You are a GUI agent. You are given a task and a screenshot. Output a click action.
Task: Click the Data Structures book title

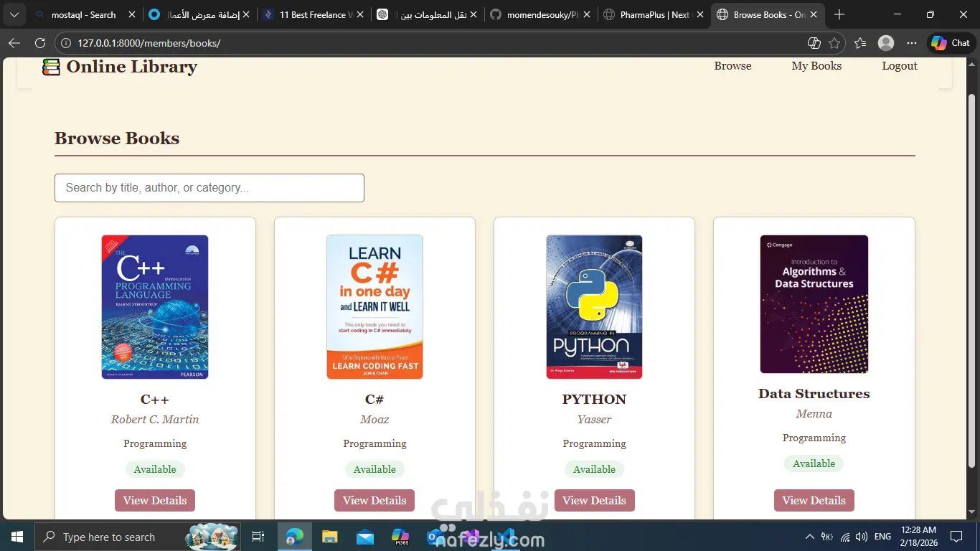(x=814, y=393)
